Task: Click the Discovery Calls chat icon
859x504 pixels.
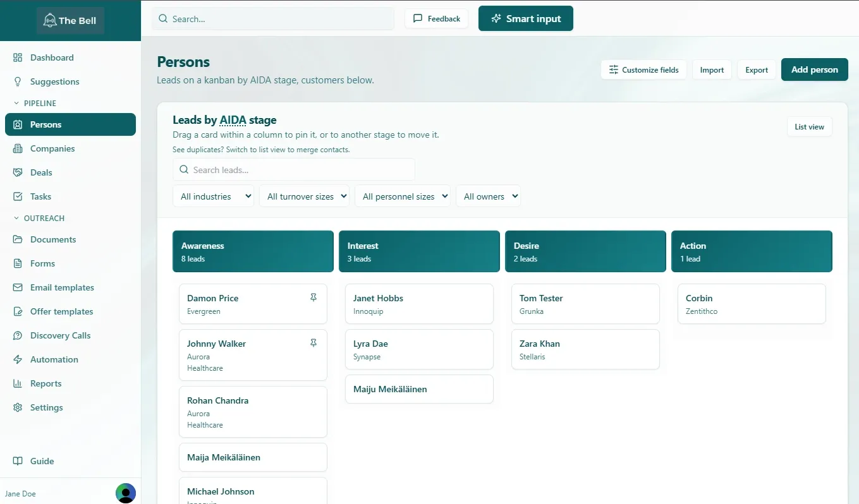Action: [x=18, y=335]
